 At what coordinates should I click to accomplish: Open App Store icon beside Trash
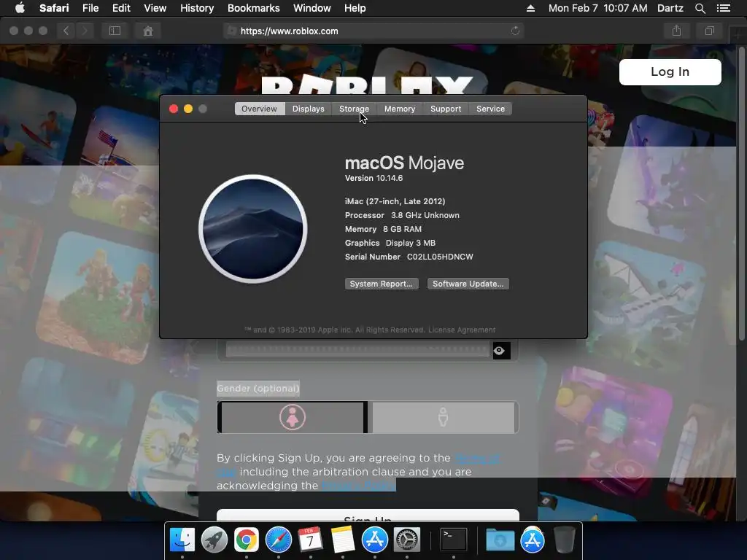tap(532, 540)
